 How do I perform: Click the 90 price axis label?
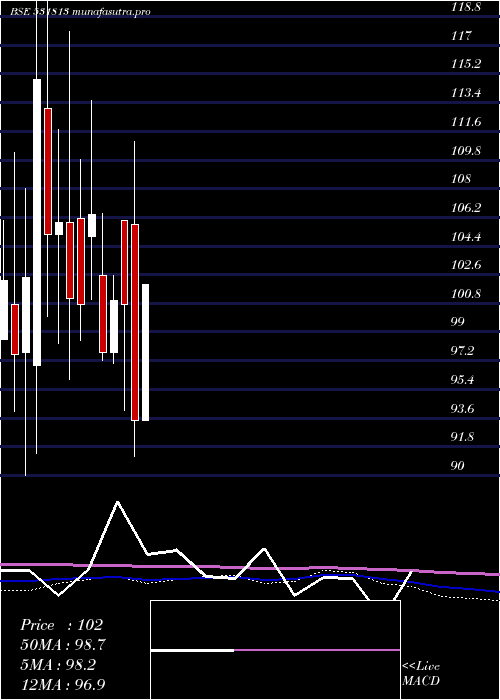pyautogui.click(x=458, y=466)
